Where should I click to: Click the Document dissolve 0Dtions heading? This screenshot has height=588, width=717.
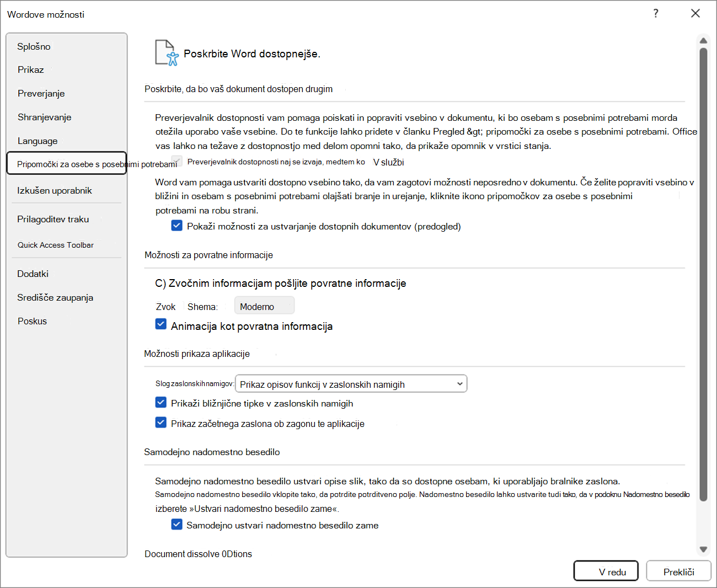coord(198,554)
